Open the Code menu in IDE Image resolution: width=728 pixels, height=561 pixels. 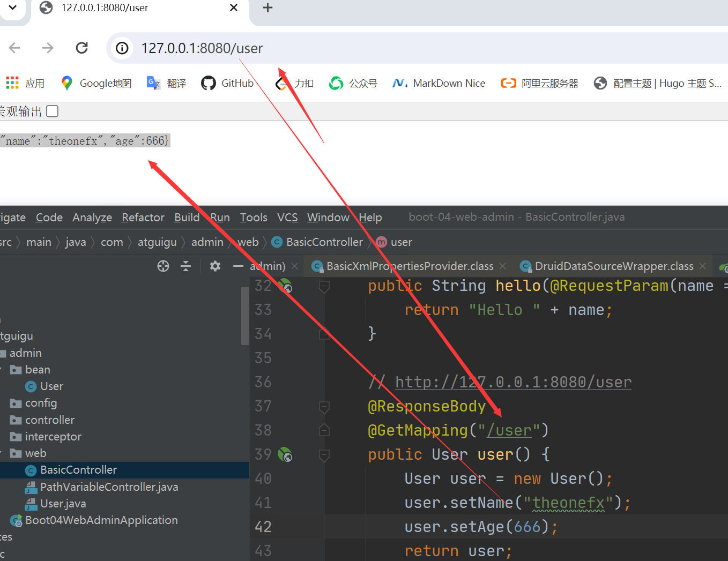tap(49, 218)
